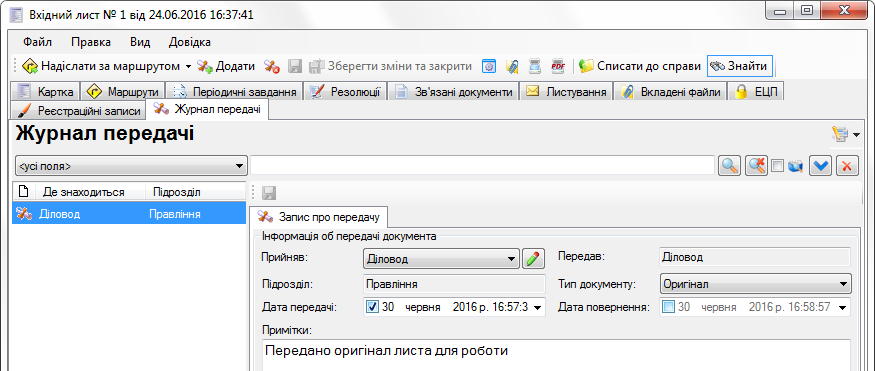The image size is (875, 371).
Task: Open the Вид menu
Action: 140,42
